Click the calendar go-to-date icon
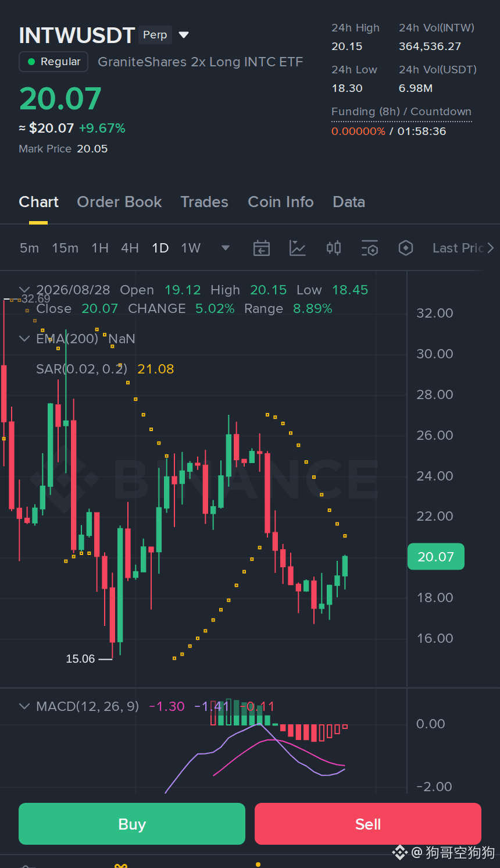Image resolution: width=500 pixels, height=868 pixels. pos(262,248)
